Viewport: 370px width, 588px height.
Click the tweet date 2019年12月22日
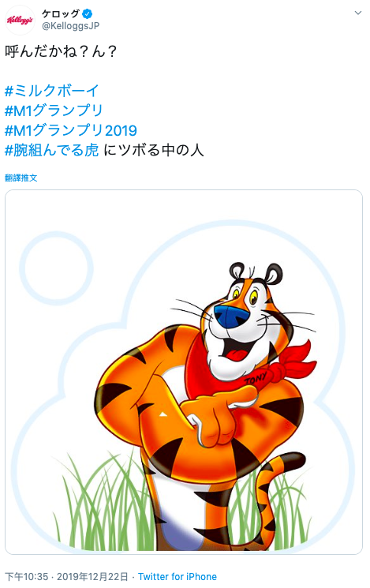(92, 577)
